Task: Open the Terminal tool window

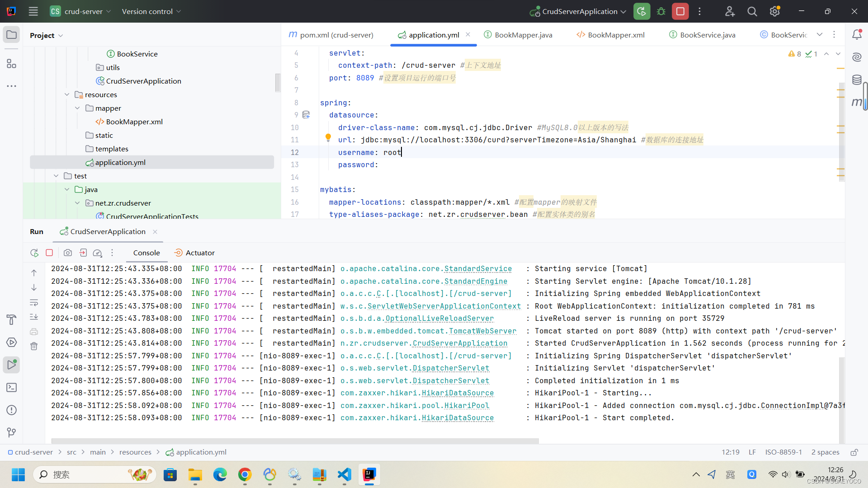Action: [x=12, y=388]
